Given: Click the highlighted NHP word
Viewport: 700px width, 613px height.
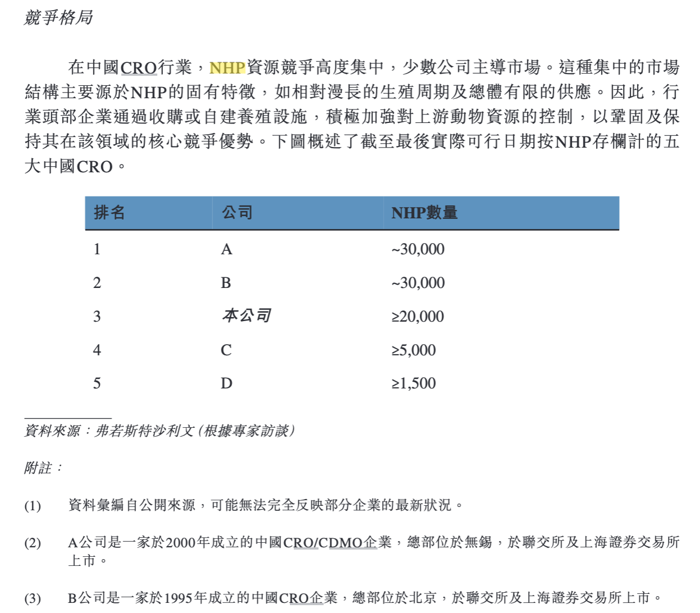Looking at the screenshot, I should point(227,68).
